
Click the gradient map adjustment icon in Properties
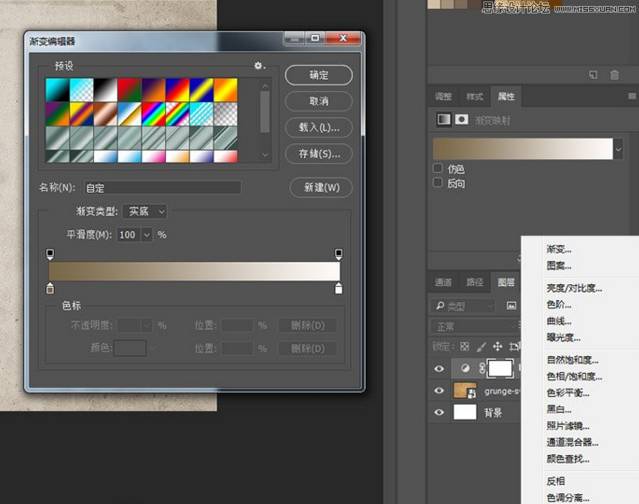(x=443, y=120)
